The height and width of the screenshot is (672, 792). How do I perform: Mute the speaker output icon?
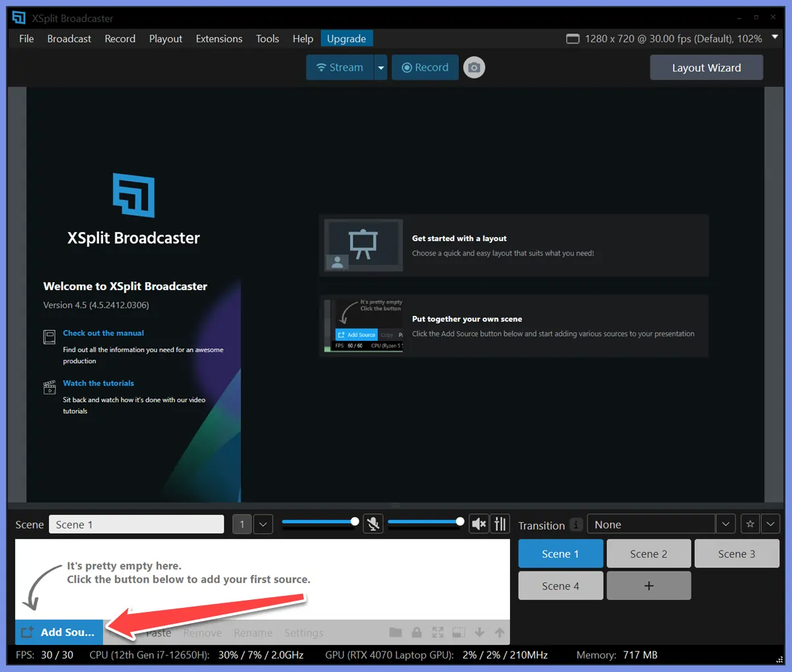(478, 523)
